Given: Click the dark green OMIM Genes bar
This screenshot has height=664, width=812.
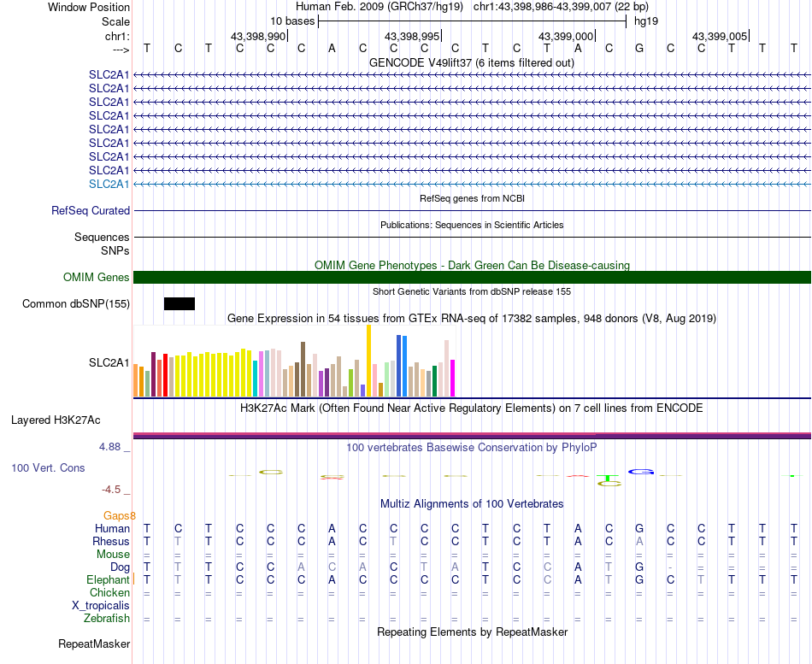Looking at the screenshot, I should point(472,277).
